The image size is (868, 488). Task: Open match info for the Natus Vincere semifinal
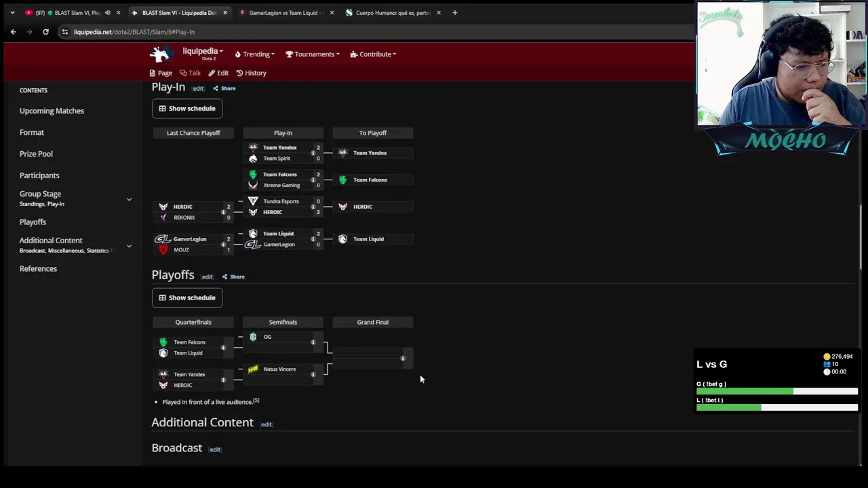click(x=313, y=374)
